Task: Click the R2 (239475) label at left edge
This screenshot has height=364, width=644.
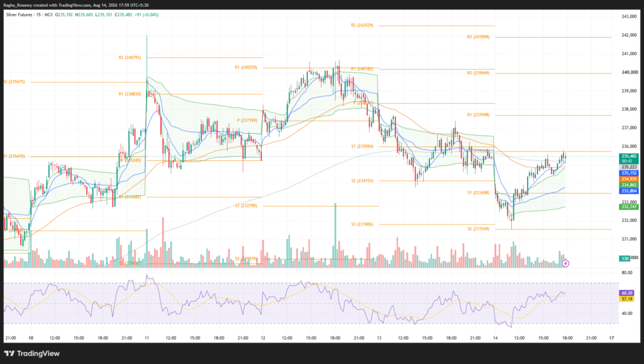Action: 14,82
